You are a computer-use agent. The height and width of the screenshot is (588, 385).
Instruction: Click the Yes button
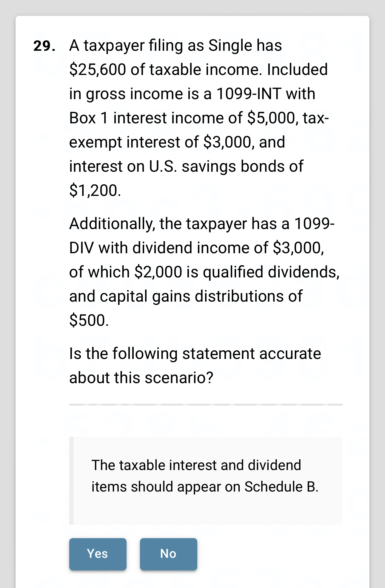pos(98,553)
